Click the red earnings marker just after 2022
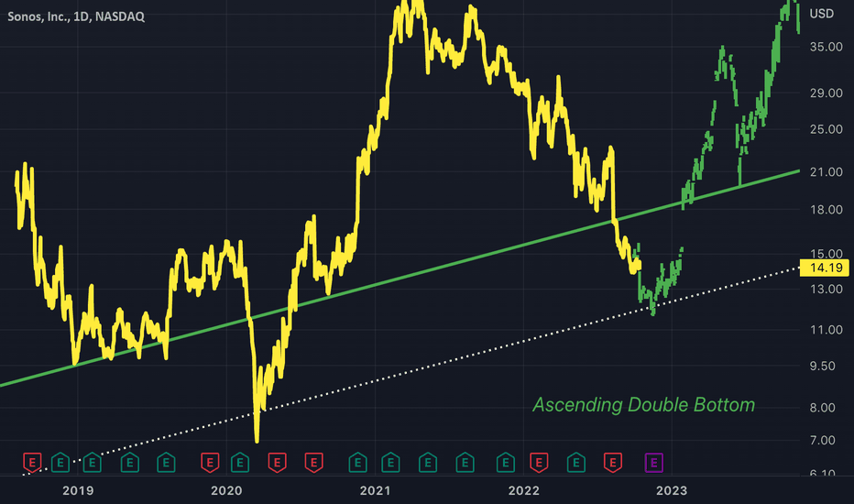This screenshot has height=504, width=854. click(539, 463)
